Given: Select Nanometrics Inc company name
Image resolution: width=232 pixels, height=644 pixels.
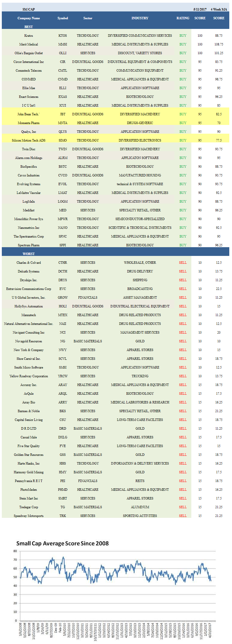Looking at the screenshot, I should pos(29,228).
